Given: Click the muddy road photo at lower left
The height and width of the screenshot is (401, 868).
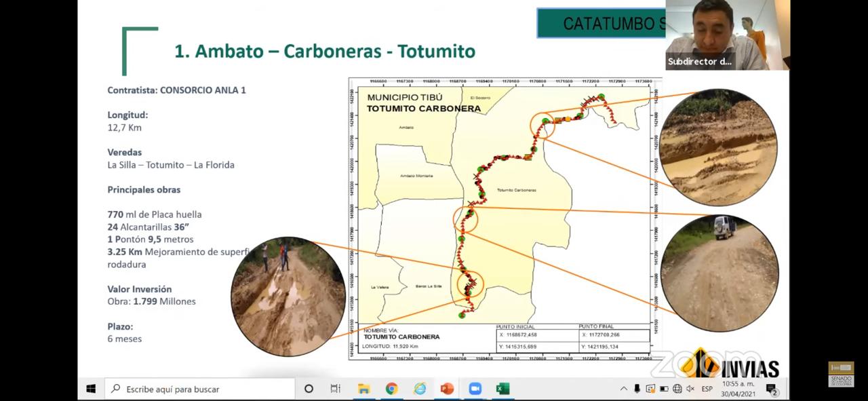Looking at the screenshot, I should tap(288, 297).
